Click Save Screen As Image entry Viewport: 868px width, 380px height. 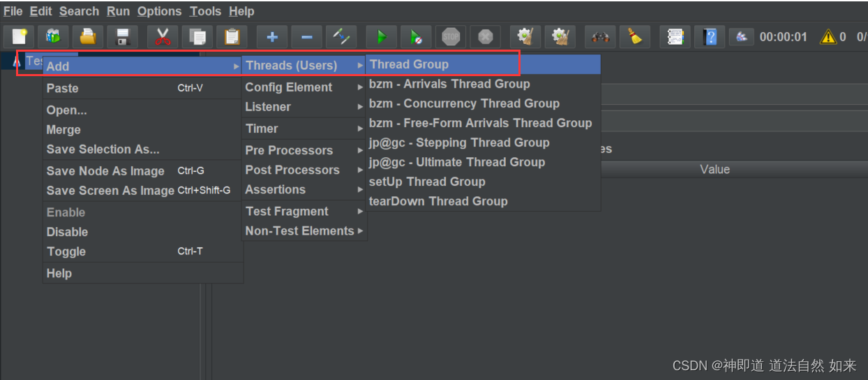[x=142, y=191]
